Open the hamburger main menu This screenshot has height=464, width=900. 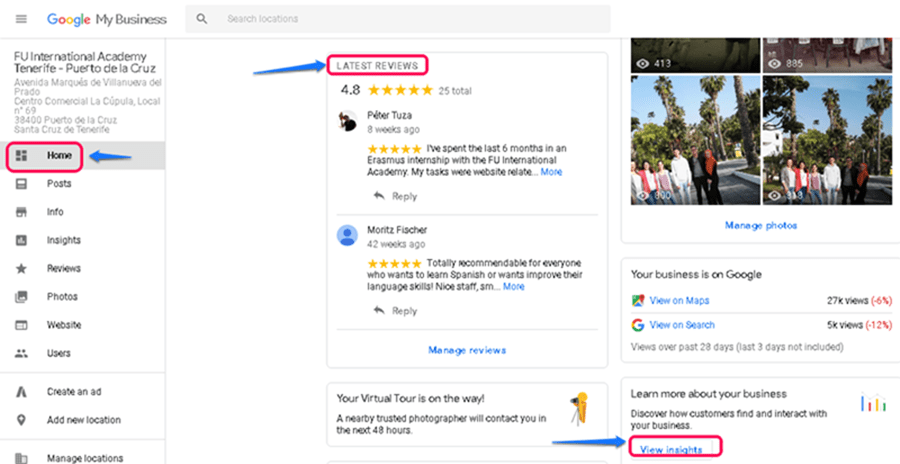pyautogui.click(x=21, y=19)
